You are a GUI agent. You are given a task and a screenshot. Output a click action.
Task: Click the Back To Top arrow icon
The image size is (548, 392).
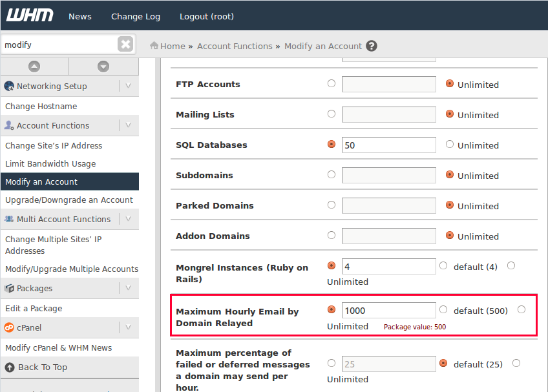(x=10, y=367)
